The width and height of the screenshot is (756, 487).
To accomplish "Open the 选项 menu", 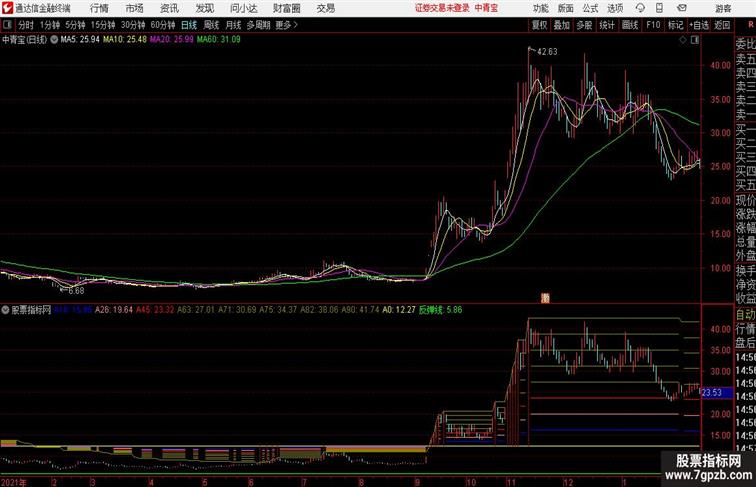I will coord(615,8).
